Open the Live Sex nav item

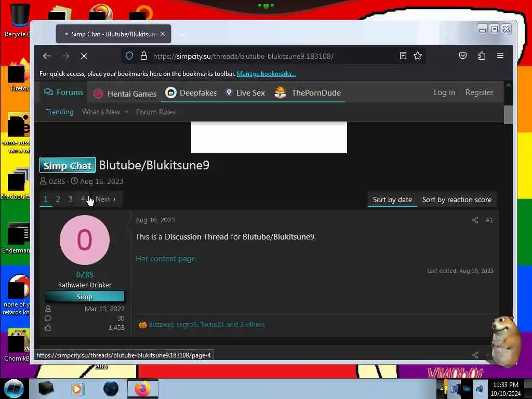point(245,92)
